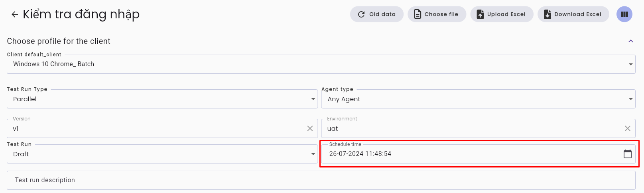Click the Upload Excel button

(502, 14)
